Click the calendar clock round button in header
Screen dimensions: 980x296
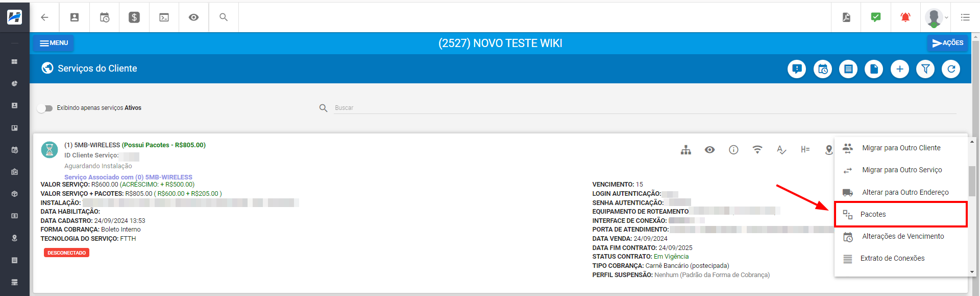(823, 69)
